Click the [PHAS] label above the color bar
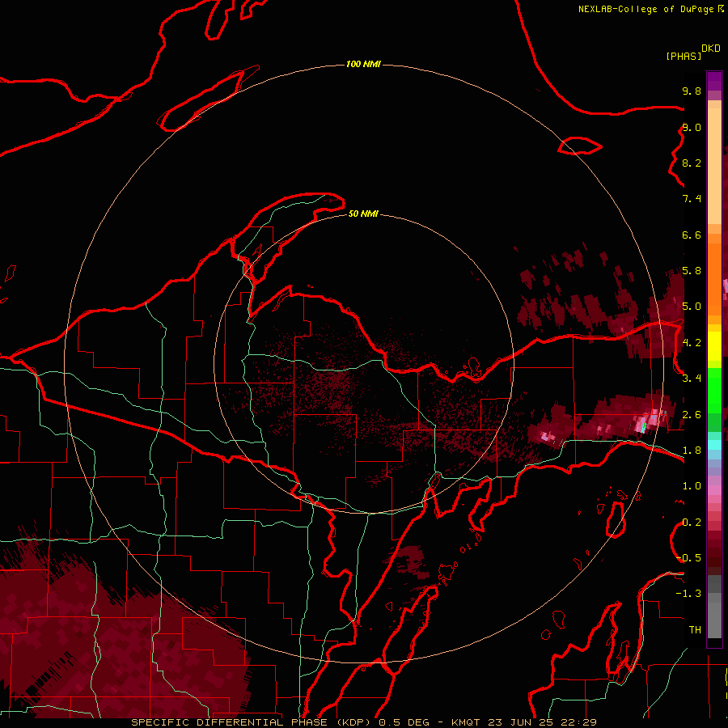 (684, 56)
